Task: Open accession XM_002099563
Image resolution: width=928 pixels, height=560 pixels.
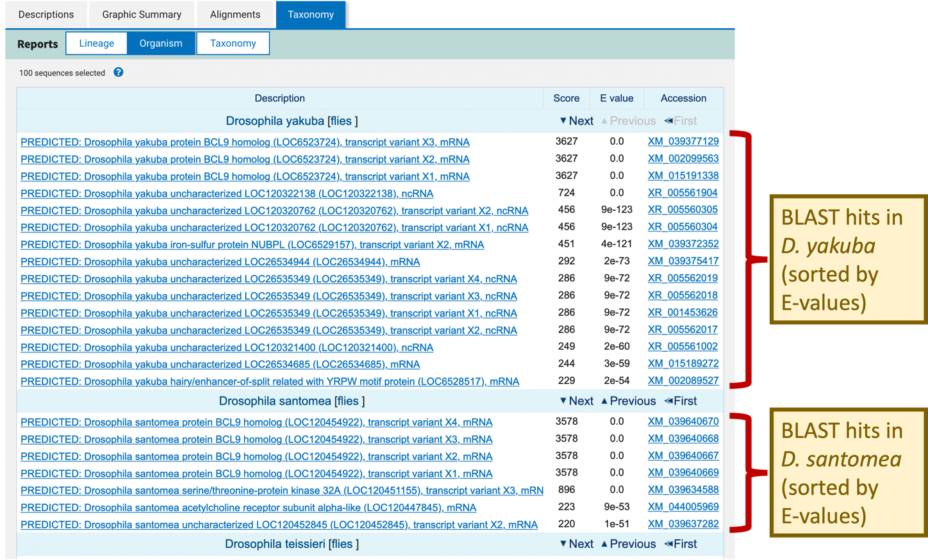Action: tap(683, 158)
